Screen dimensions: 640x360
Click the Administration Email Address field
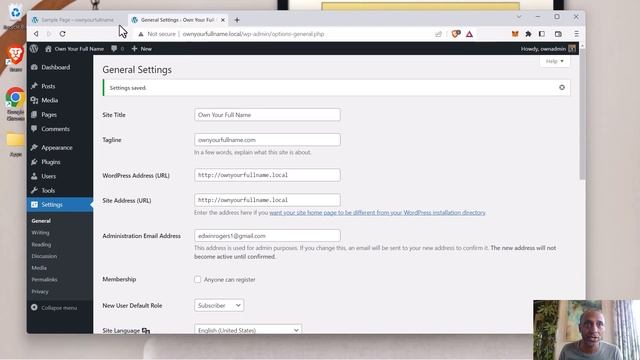coord(267,236)
